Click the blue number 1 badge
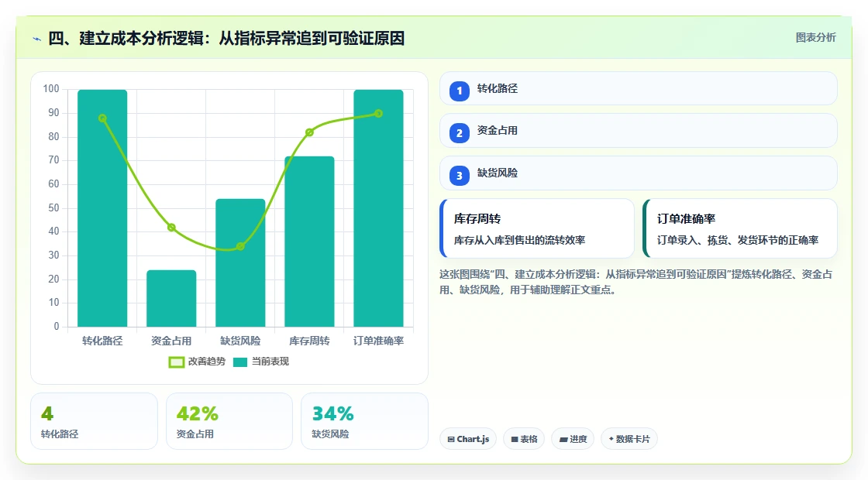The height and width of the screenshot is (480, 868). tap(459, 91)
